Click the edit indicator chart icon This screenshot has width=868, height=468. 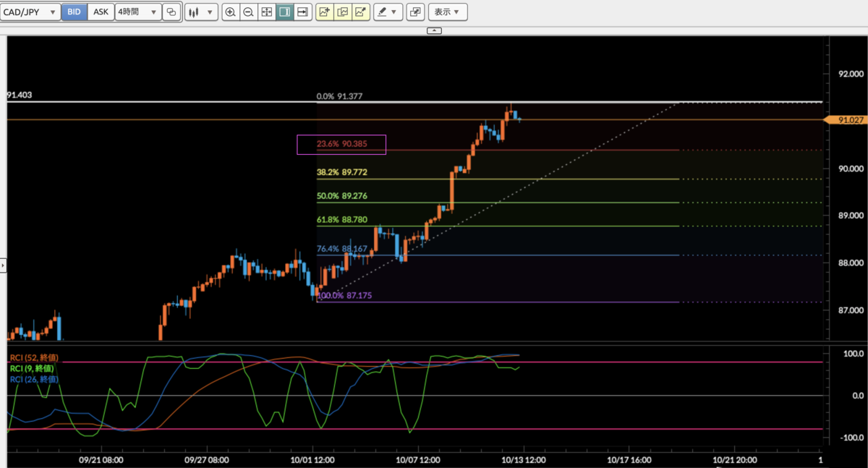(343, 12)
